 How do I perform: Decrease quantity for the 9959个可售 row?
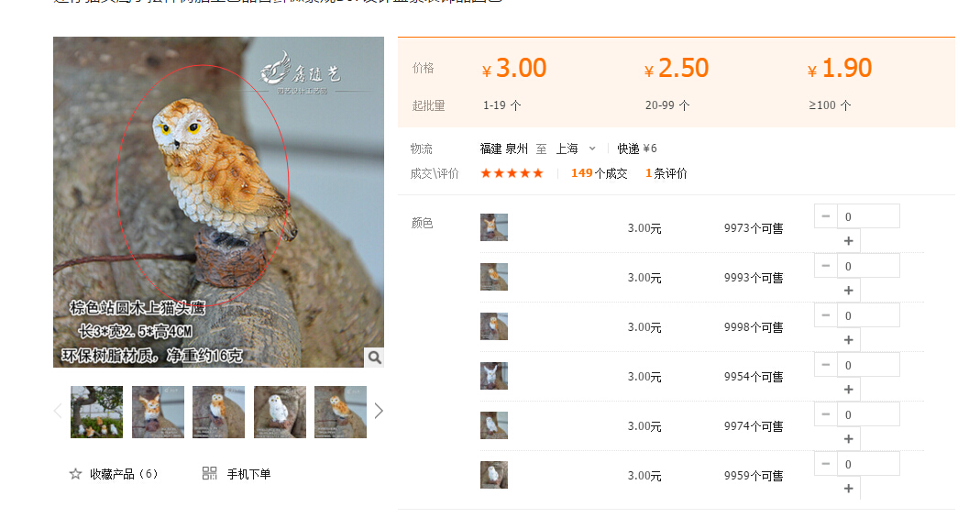[826, 463]
